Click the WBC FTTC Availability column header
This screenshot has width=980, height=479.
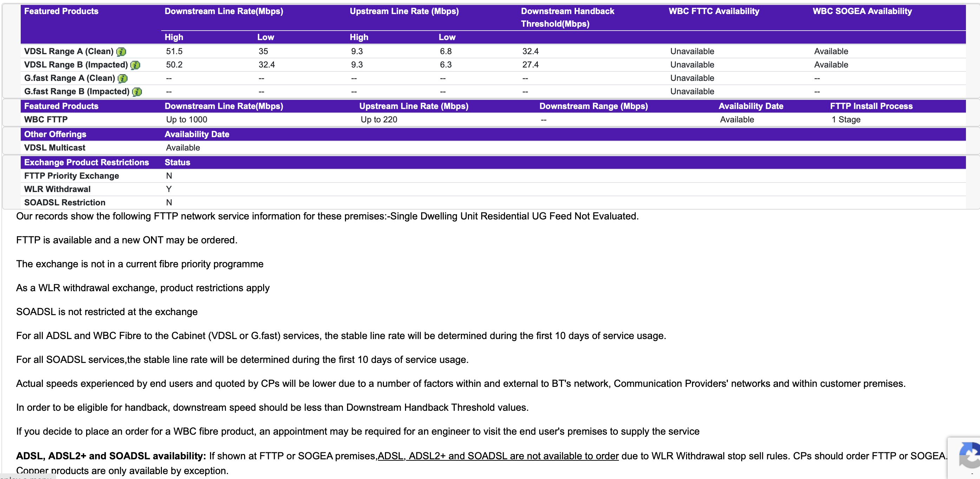(714, 11)
